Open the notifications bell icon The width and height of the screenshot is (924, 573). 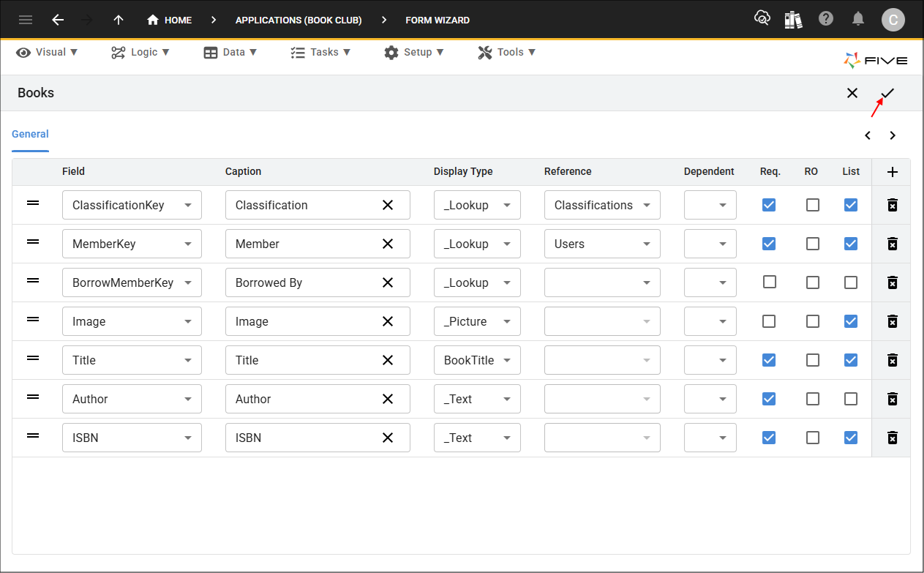tap(859, 19)
